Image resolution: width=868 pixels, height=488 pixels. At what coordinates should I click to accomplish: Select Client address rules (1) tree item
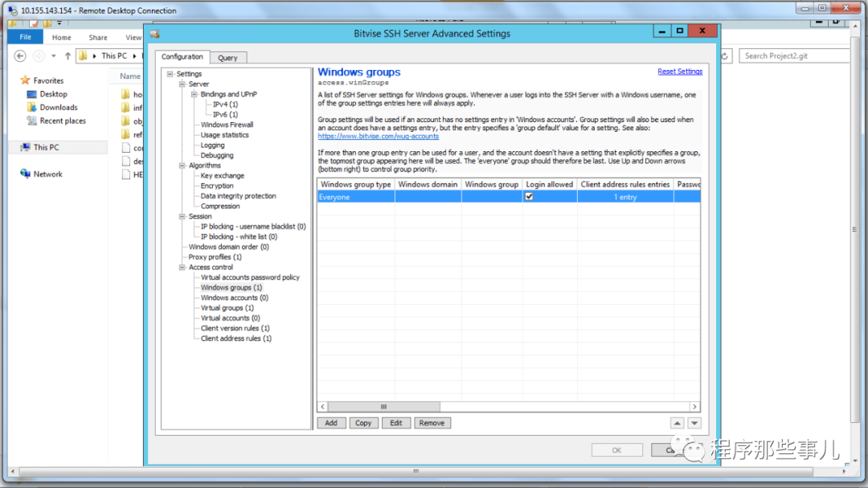coord(236,338)
